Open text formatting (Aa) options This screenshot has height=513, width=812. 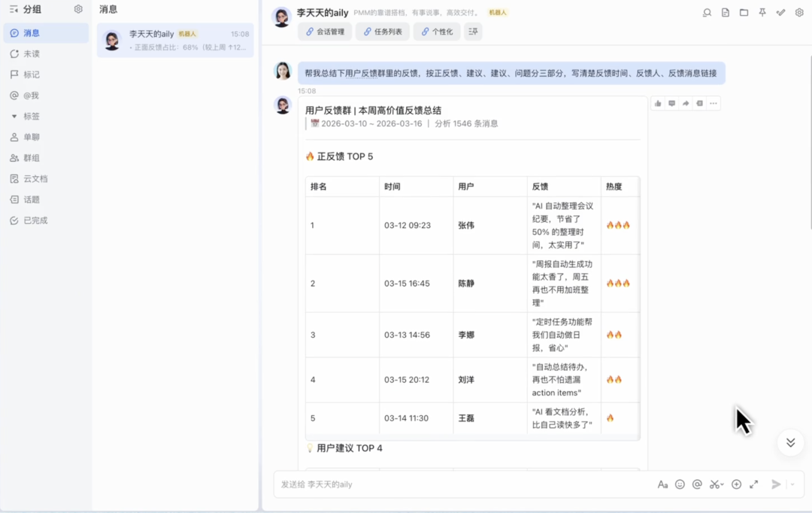click(662, 484)
